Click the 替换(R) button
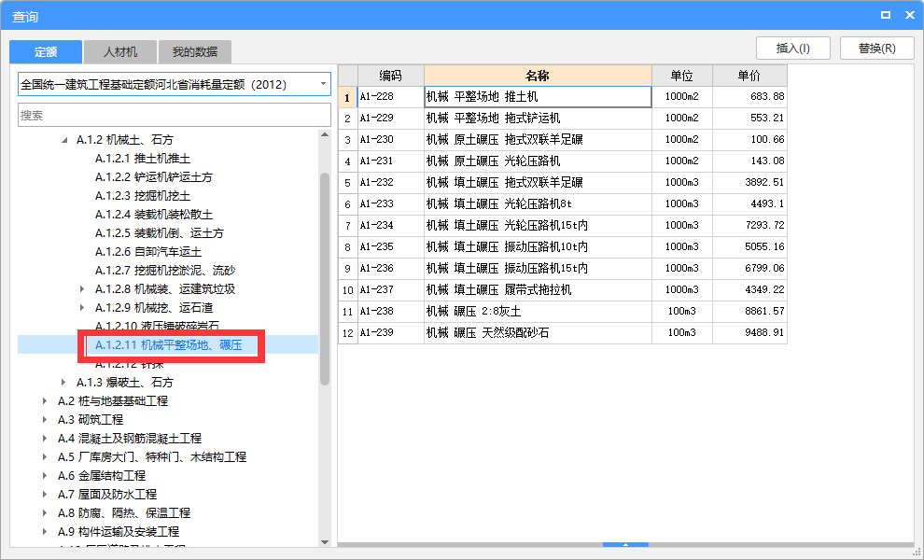The image size is (924, 560). (876, 49)
